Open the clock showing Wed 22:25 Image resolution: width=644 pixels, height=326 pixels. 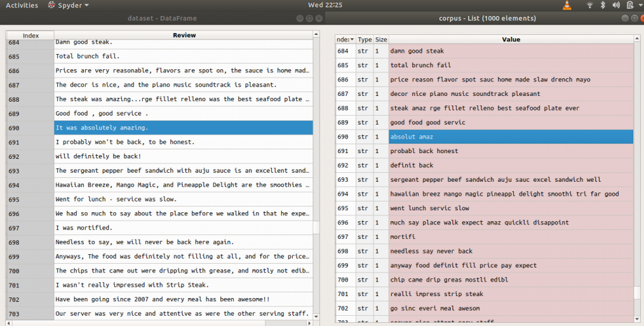(325, 5)
